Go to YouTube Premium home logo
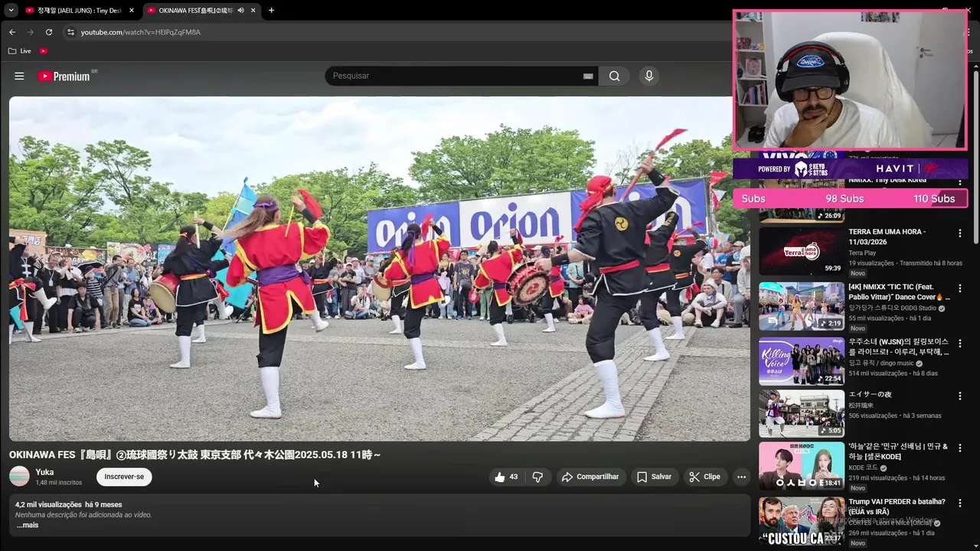980x551 pixels. click(x=64, y=76)
